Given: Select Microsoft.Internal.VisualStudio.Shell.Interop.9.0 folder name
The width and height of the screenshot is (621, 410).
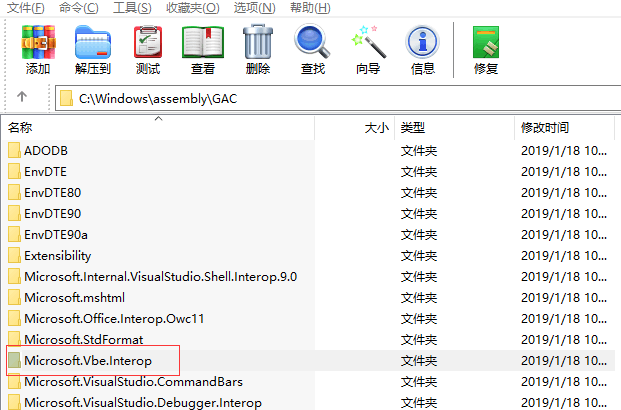Looking at the screenshot, I should (x=160, y=277).
